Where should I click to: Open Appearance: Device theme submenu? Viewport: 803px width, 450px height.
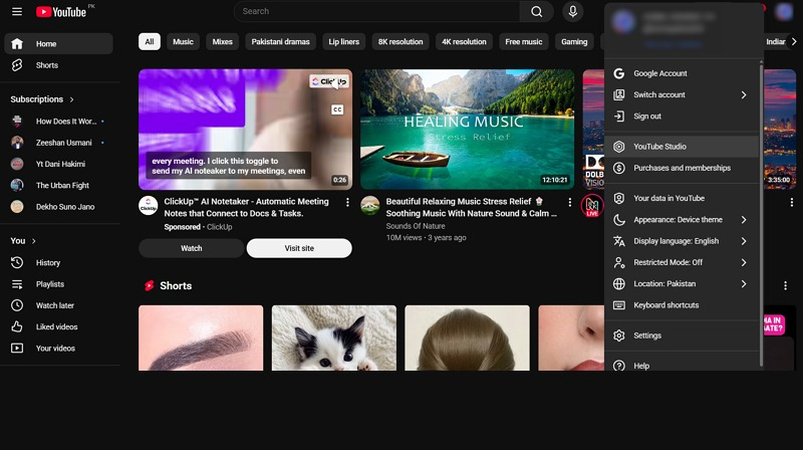680,220
